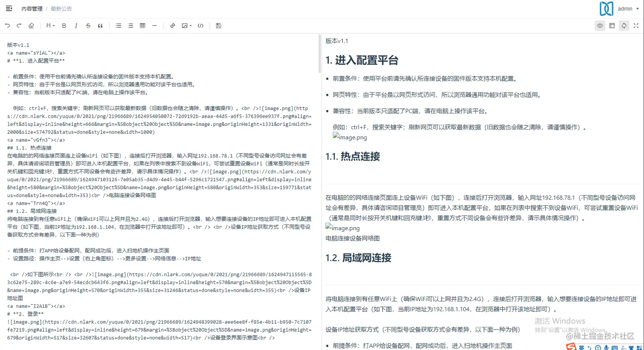Insert a code block with the code icon

point(200,26)
